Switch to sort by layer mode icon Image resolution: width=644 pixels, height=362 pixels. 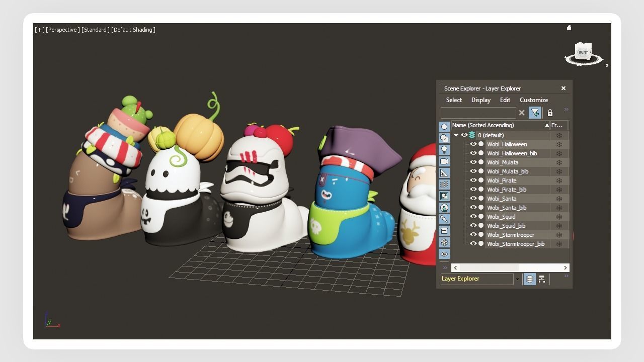pyautogui.click(x=530, y=279)
